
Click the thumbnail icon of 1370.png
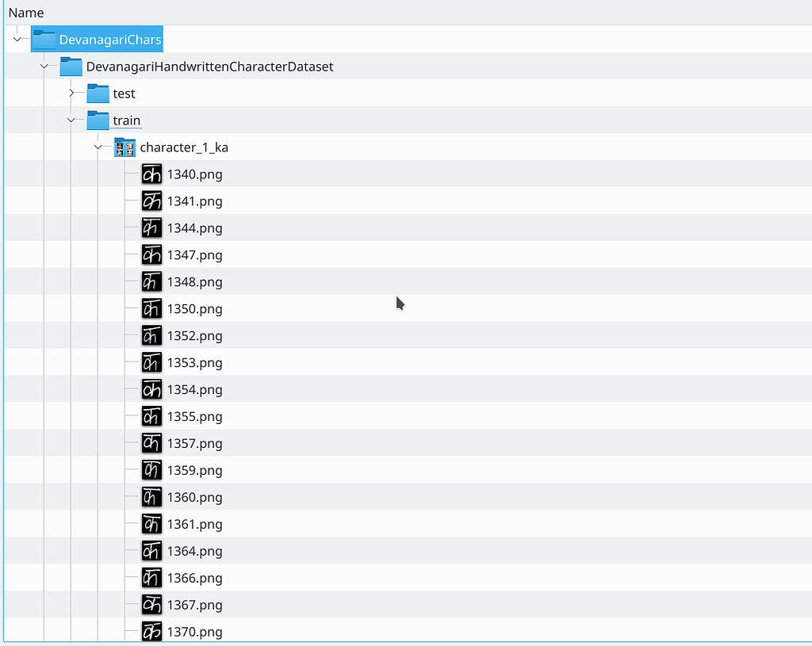[x=151, y=631]
